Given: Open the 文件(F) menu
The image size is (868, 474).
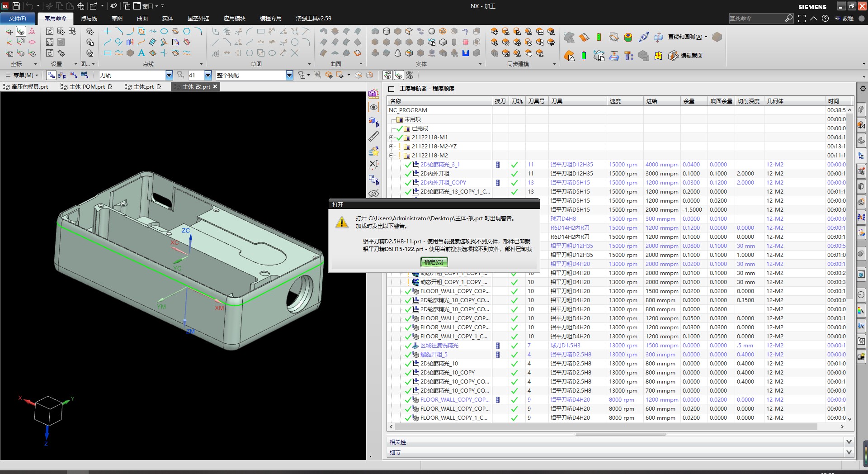Looking at the screenshot, I should (18, 19).
